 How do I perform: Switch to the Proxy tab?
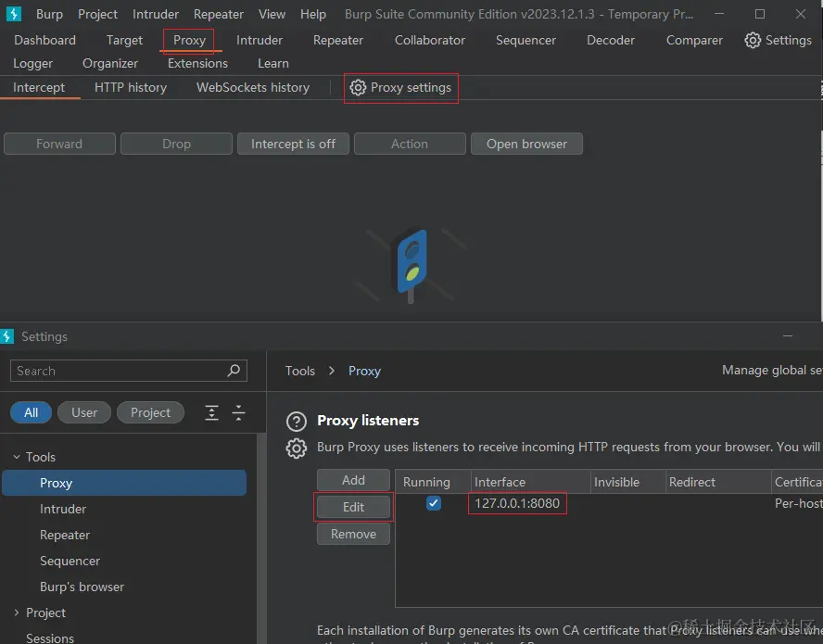pos(189,41)
